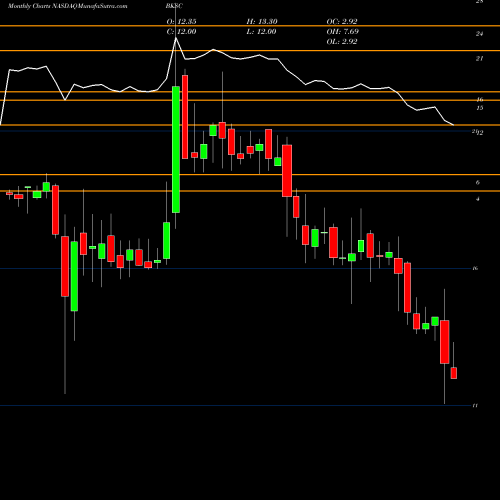Click the 11 price axis label

click(476, 406)
